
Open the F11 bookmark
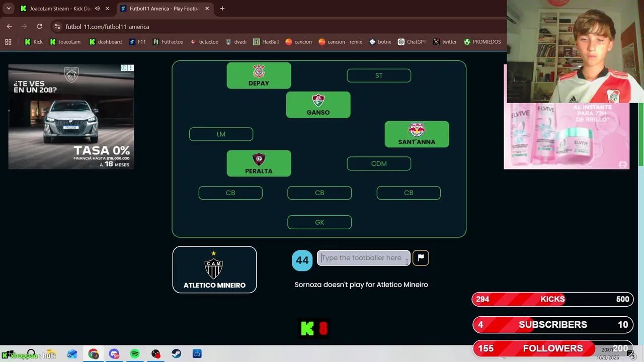(137, 42)
